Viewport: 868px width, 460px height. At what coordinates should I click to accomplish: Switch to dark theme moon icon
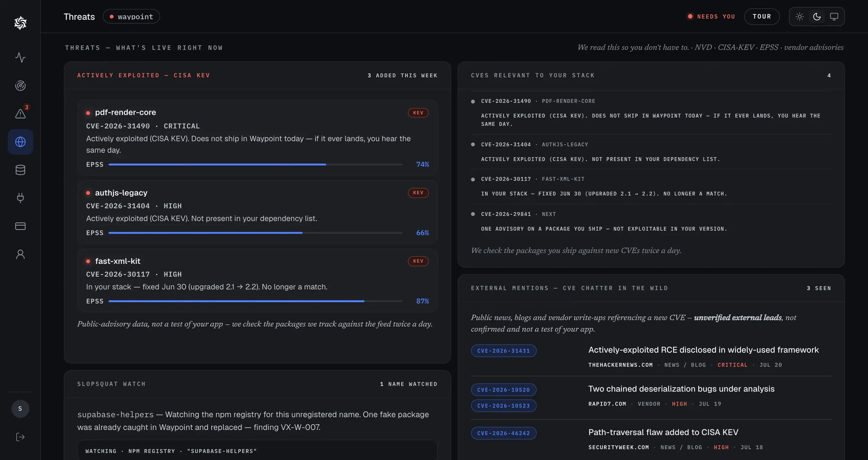[x=817, y=16]
